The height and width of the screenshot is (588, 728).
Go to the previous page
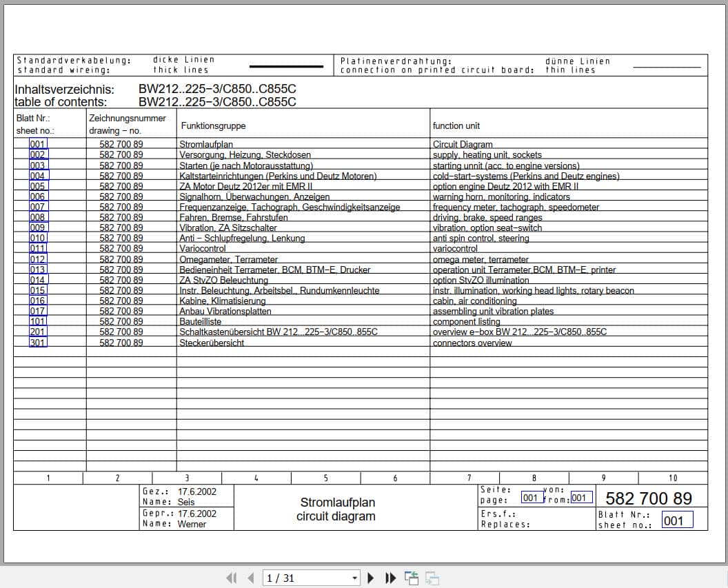pos(251,578)
